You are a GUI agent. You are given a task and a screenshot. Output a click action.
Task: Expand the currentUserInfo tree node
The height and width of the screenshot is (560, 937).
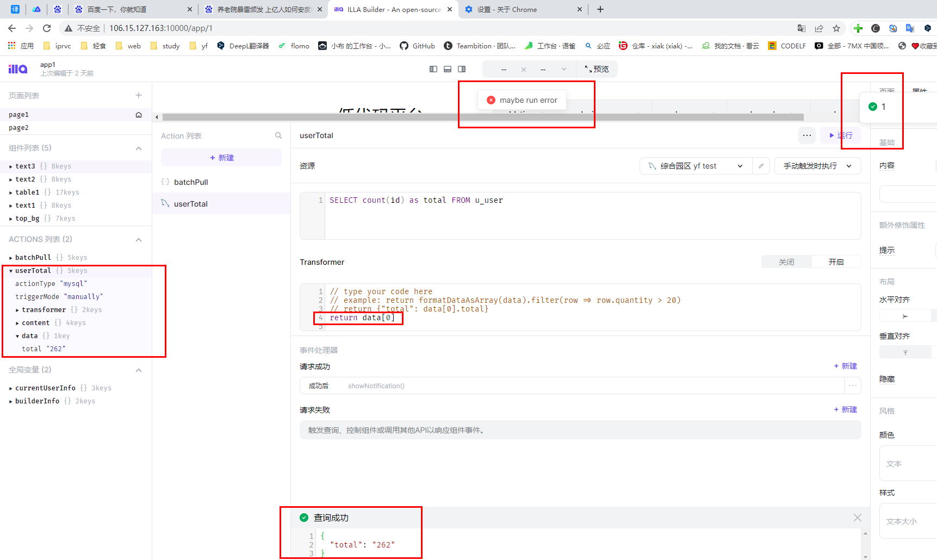(x=11, y=388)
